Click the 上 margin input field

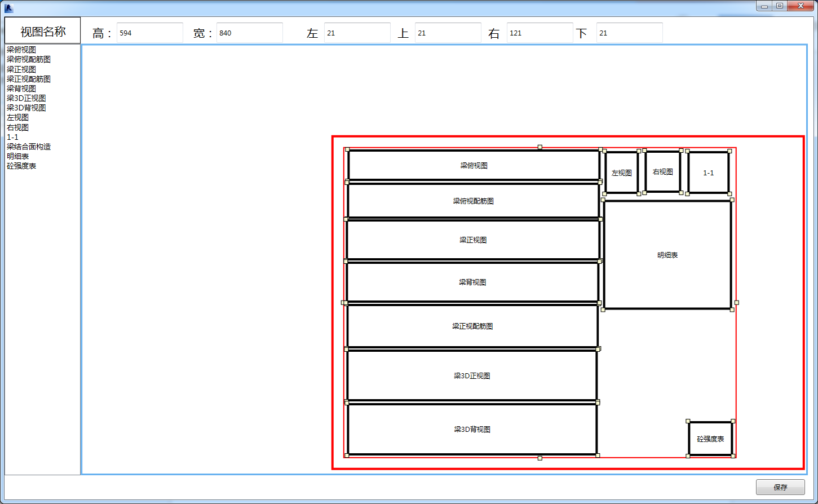[448, 33]
